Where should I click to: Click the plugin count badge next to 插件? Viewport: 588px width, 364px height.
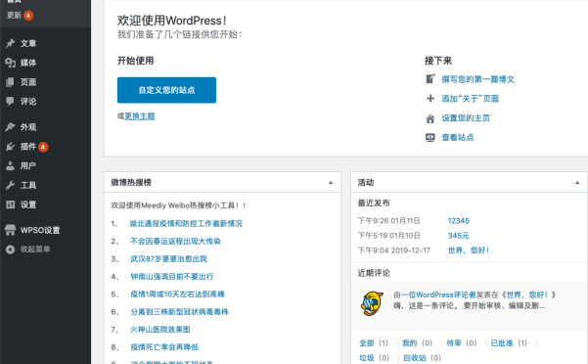[43, 147]
